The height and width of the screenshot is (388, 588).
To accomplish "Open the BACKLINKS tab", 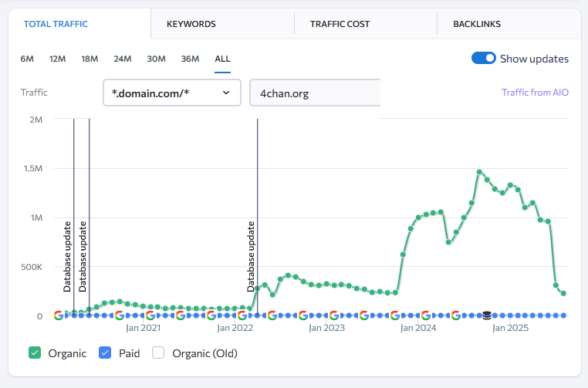I will coord(477,24).
